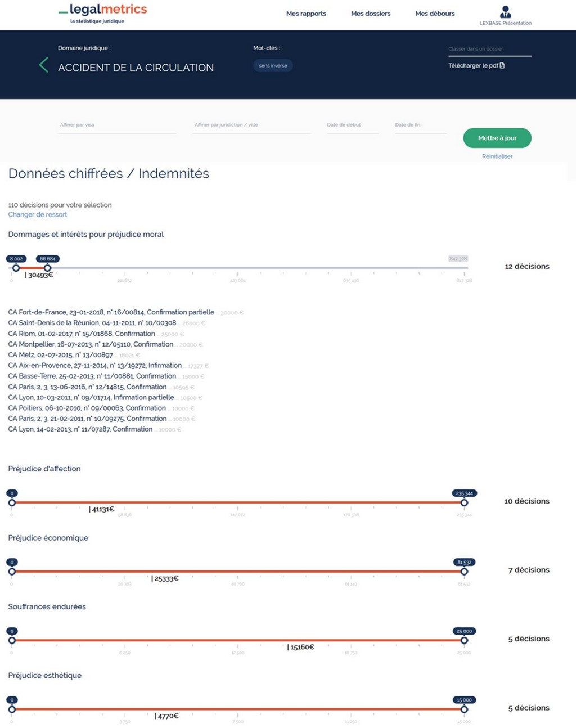Click the 4770€ average marker
Viewport: 576px width, 728px height.
pyautogui.click(x=166, y=716)
